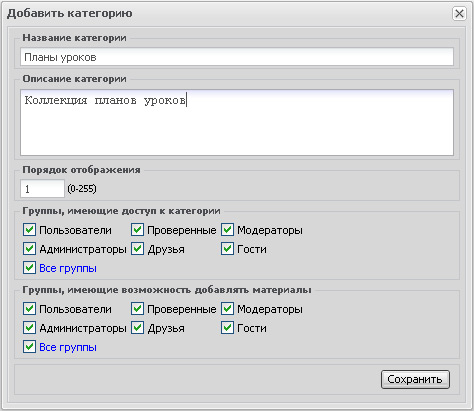Close the Добавить категорию dialog

tap(459, 14)
